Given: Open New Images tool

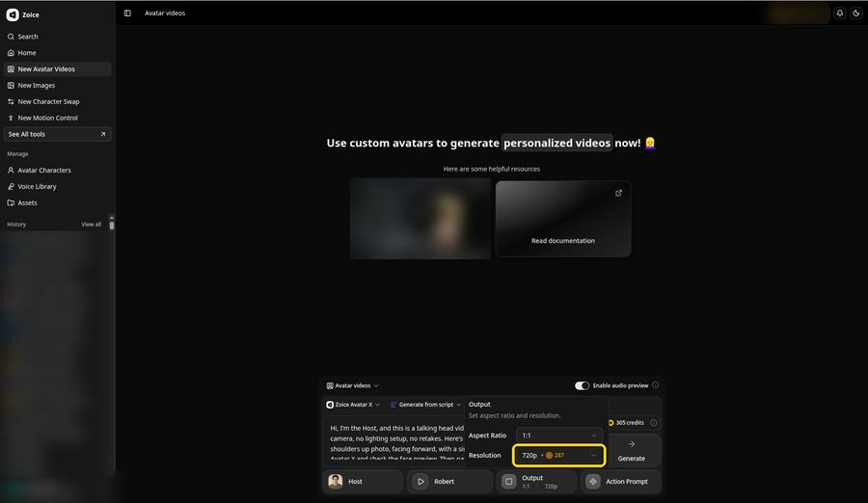Looking at the screenshot, I should 58,85.
